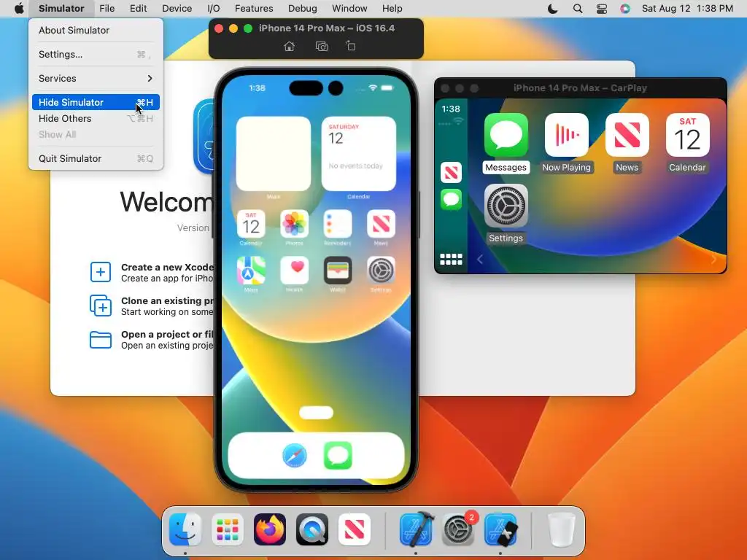Image resolution: width=747 pixels, height=560 pixels.
Task: Open the Window menu
Action: (349, 9)
